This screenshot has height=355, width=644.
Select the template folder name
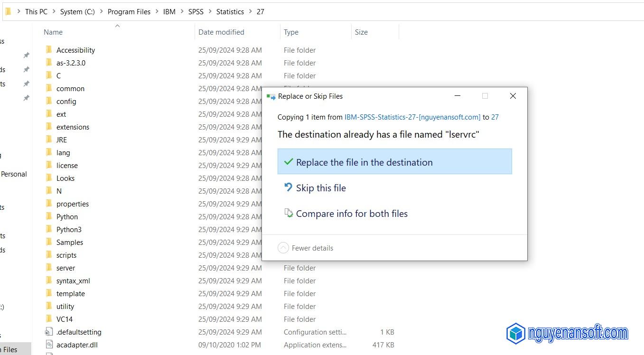(x=71, y=293)
